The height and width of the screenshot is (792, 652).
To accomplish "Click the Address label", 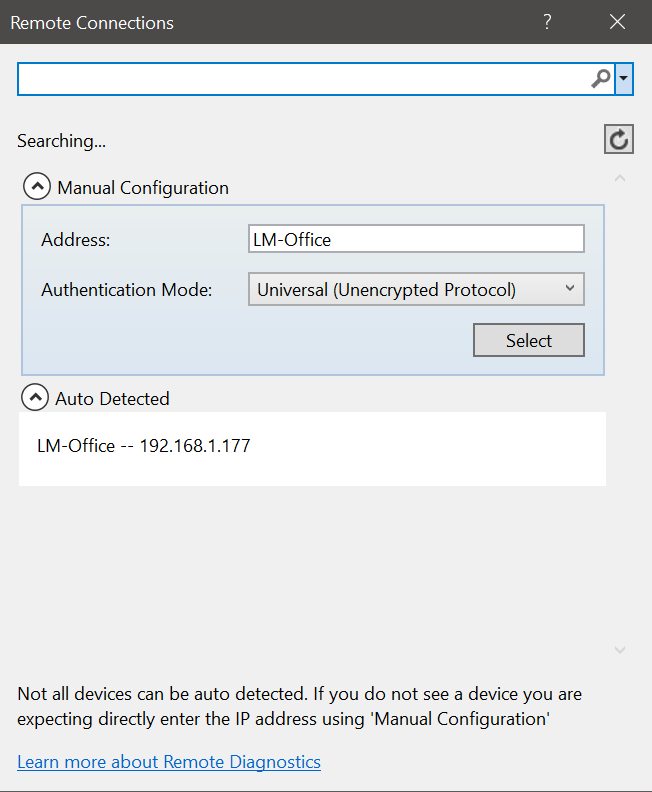I will coord(76,240).
